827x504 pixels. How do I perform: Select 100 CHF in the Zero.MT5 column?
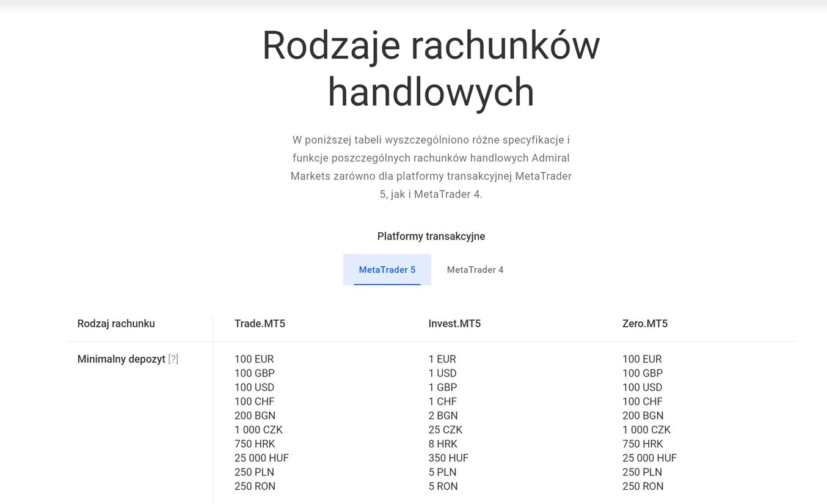point(643,401)
